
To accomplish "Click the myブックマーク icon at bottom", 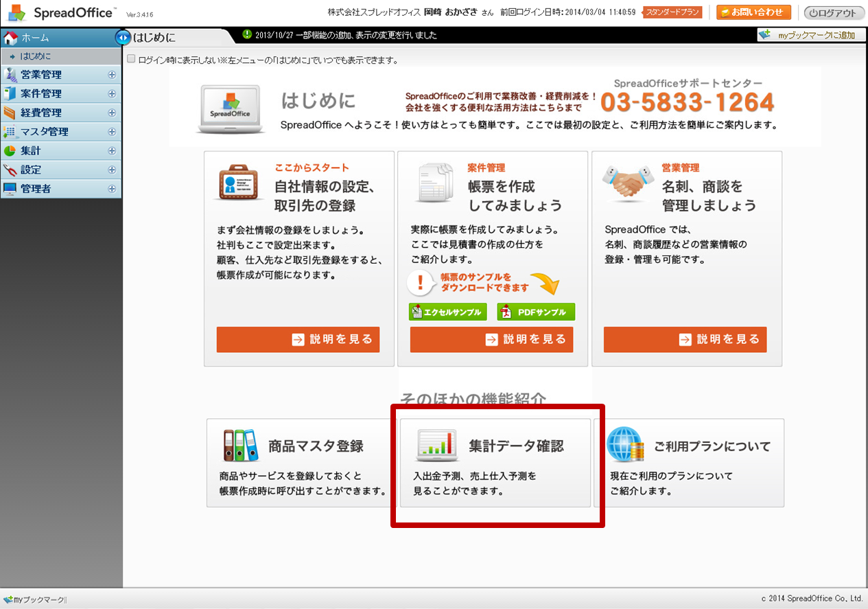I will point(8,600).
